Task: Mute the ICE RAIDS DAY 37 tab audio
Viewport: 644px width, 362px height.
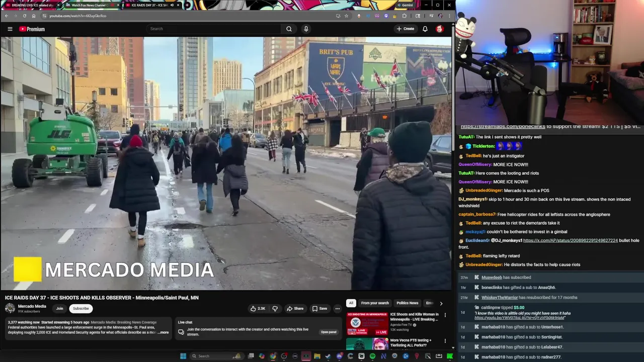Action: click(x=172, y=5)
